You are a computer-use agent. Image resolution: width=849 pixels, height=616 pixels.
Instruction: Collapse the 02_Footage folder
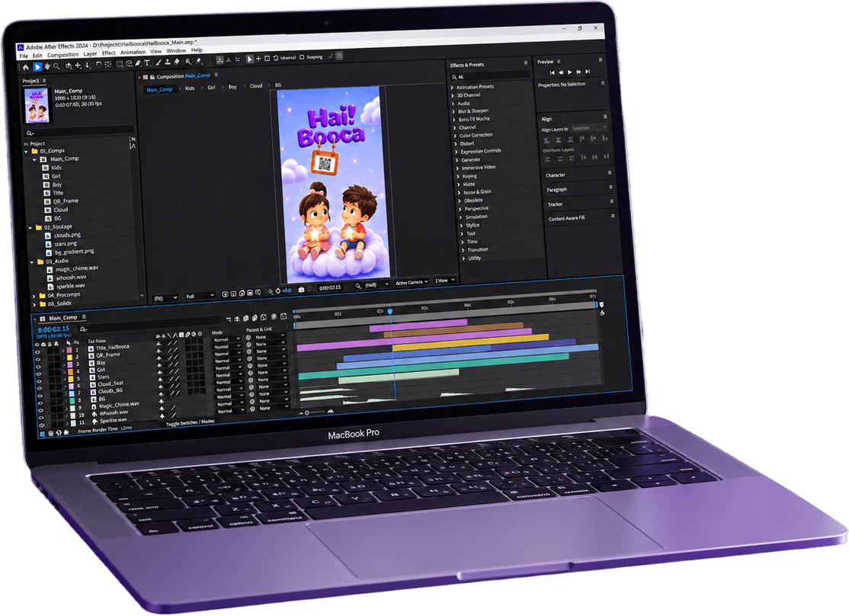coord(30,228)
